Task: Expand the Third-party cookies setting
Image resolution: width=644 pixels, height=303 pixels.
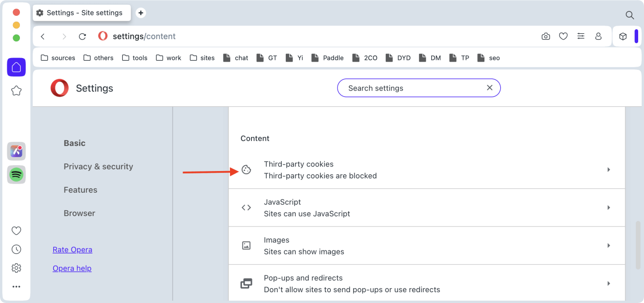Action: click(426, 170)
